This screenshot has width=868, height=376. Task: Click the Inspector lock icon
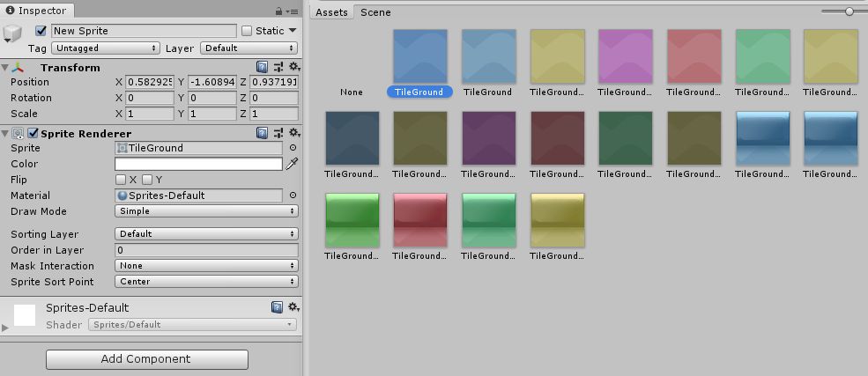pyautogui.click(x=278, y=11)
